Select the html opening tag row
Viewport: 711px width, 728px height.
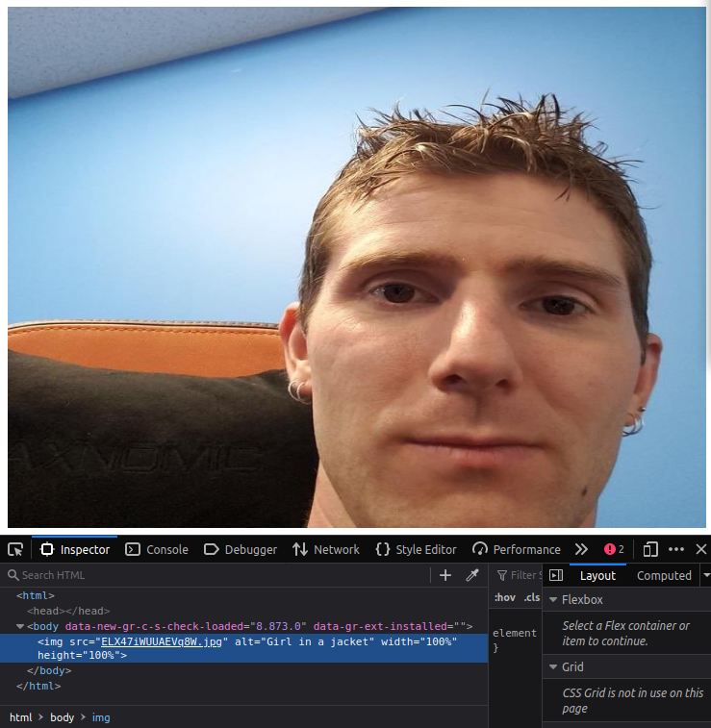243,595
